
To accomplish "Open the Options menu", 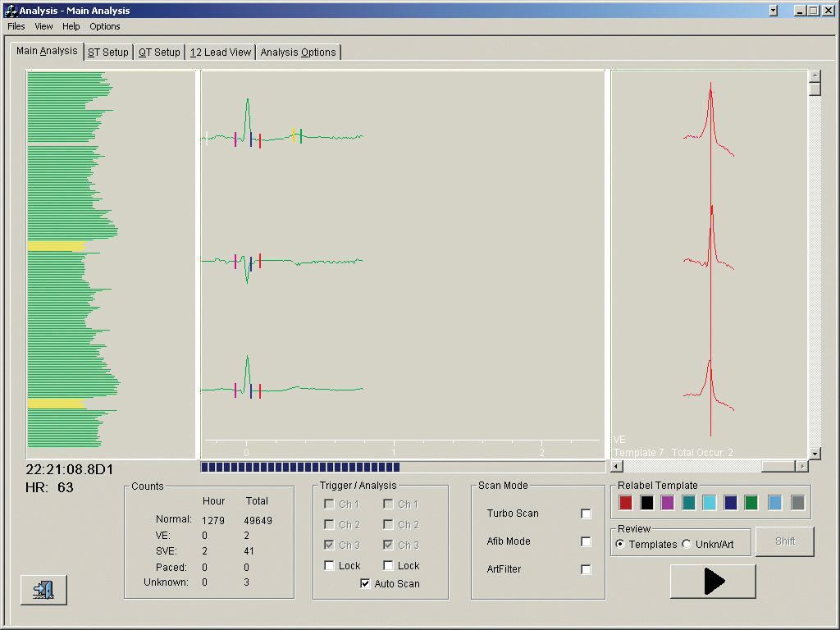I will (x=105, y=26).
